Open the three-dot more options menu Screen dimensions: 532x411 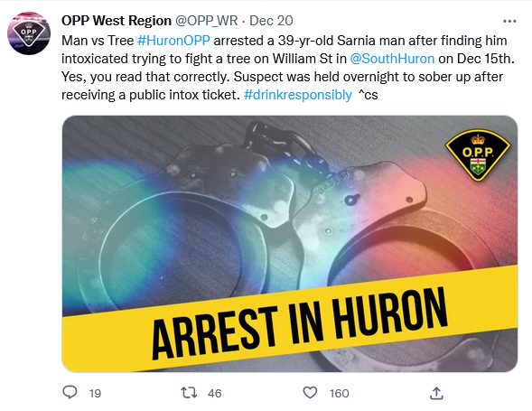click(x=509, y=21)
